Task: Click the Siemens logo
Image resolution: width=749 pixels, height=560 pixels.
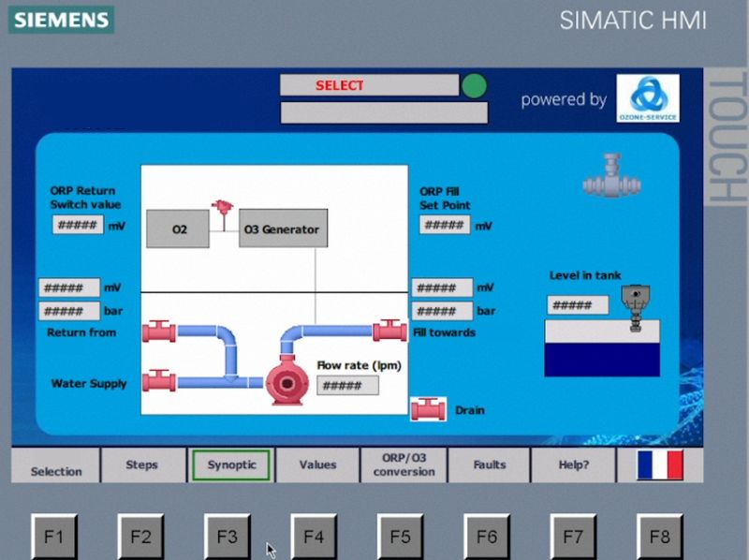Action: point(61,20)
